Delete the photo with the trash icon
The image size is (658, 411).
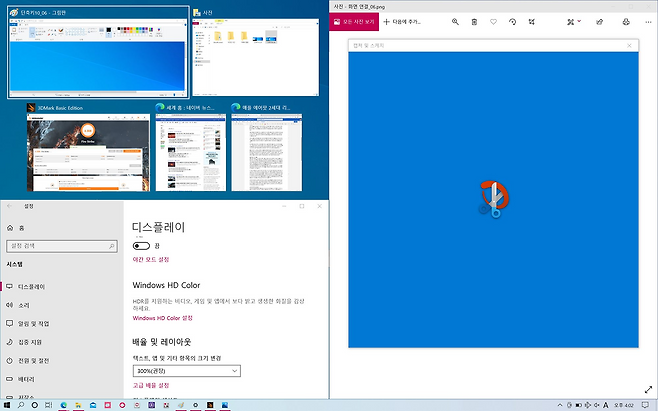coord(474,21)
